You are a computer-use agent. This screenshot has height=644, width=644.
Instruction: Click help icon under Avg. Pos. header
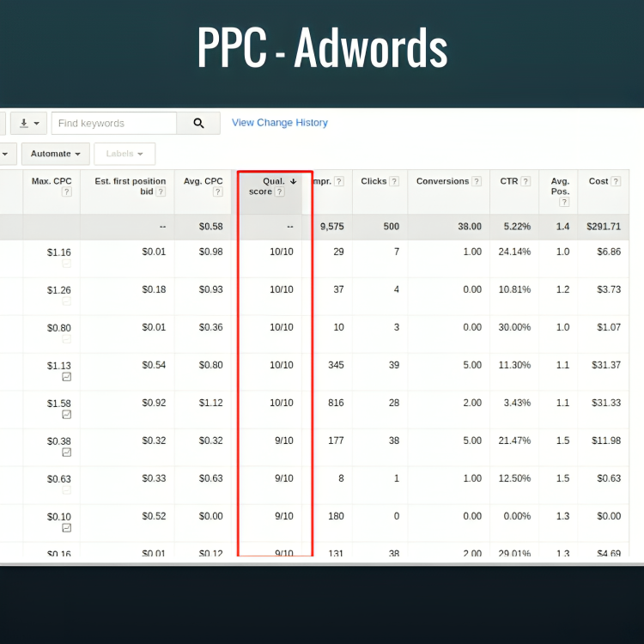coord(564,203)
